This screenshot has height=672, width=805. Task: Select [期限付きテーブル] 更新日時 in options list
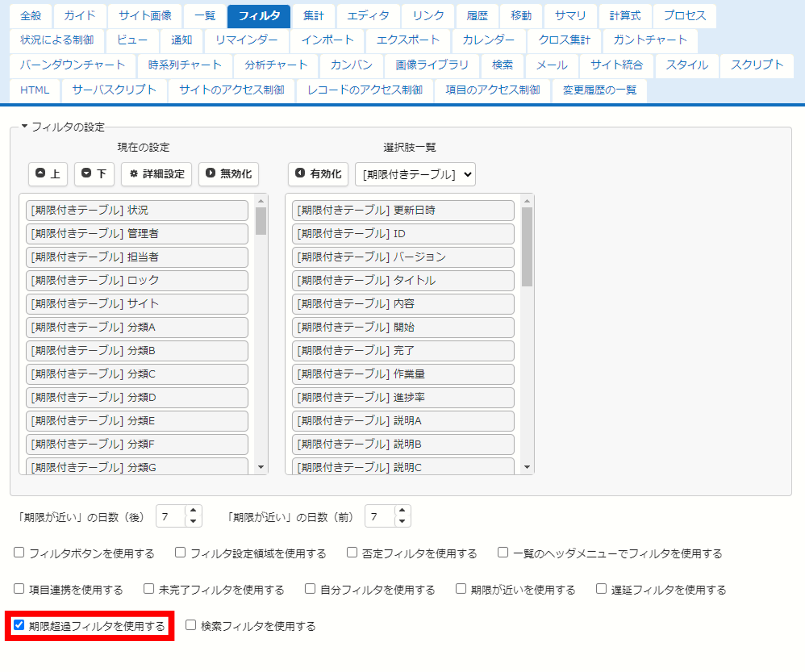[x=403, y=210]
